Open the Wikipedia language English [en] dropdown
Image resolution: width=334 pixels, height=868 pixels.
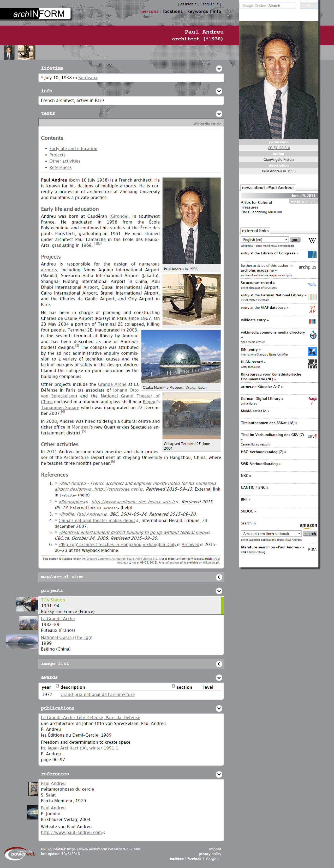point(265,240)
